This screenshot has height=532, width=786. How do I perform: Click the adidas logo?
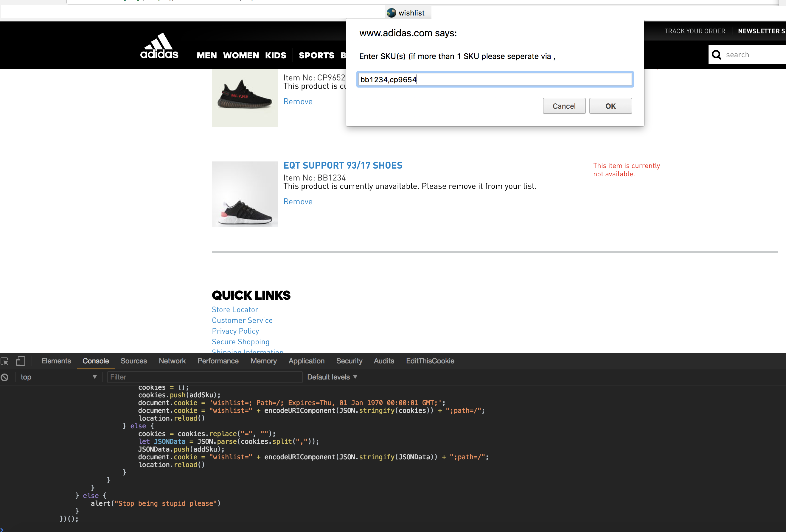point(159,46)
